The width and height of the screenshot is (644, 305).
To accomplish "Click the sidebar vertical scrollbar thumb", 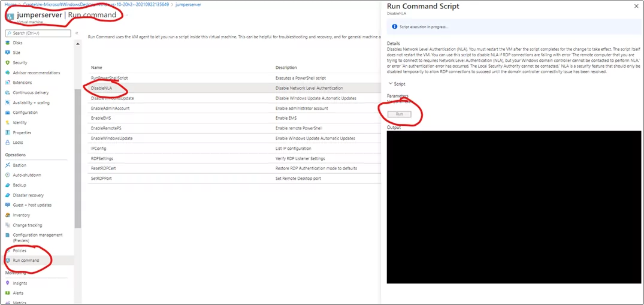I will (78, 158).
